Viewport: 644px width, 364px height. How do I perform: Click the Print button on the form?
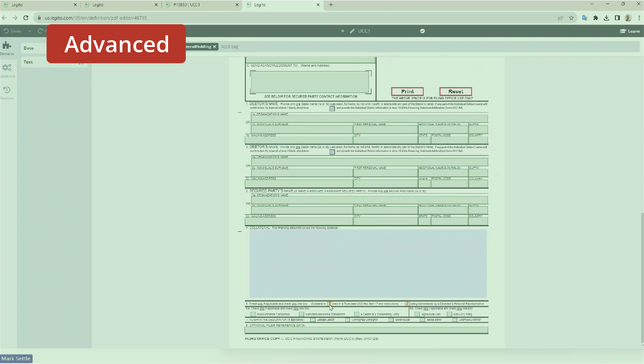[407, 91]
